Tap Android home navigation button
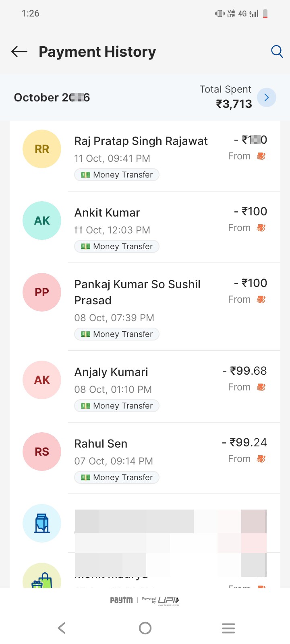290x644 pixels. 145,628
